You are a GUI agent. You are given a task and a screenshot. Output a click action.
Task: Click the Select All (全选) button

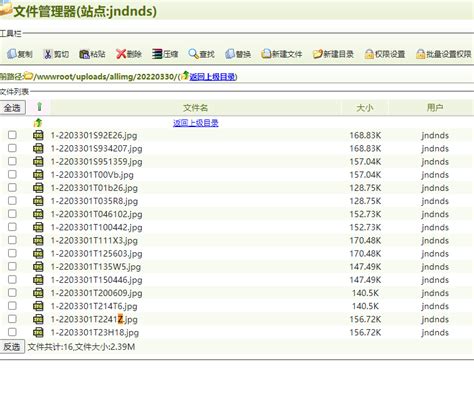pyautogui.click(x=12, y=108)
